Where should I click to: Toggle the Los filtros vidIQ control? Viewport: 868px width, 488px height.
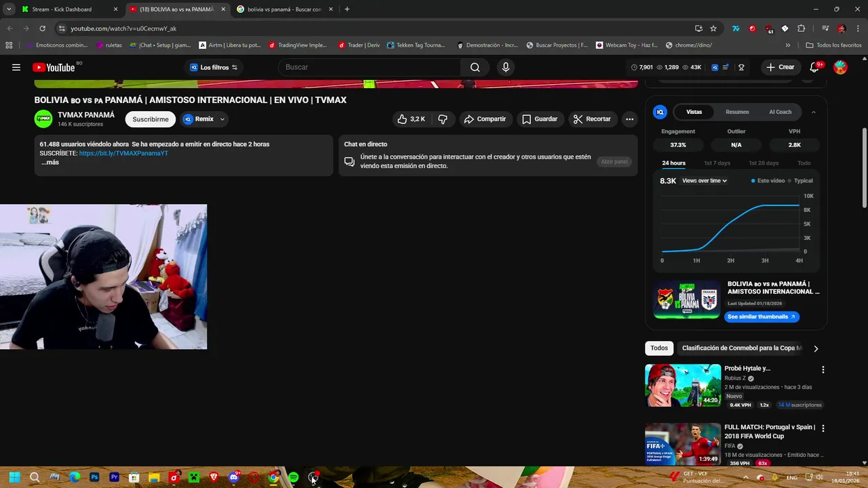[x=214, y=67]
